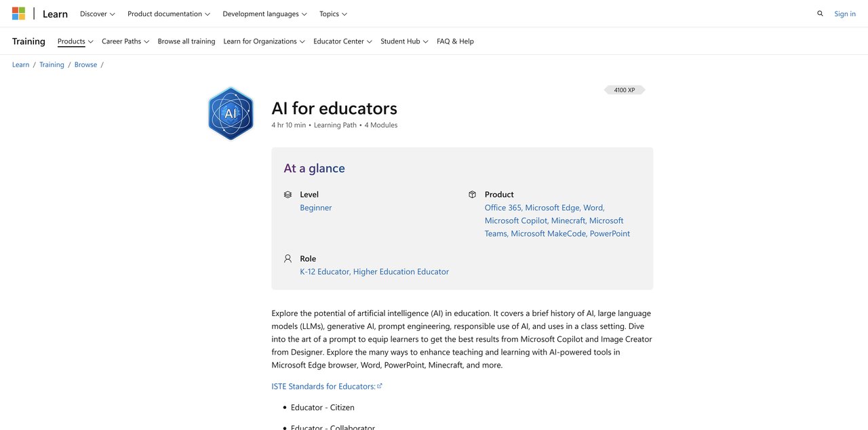
Task: Click the hexagonal AI learning path badge
Action: 231,113
